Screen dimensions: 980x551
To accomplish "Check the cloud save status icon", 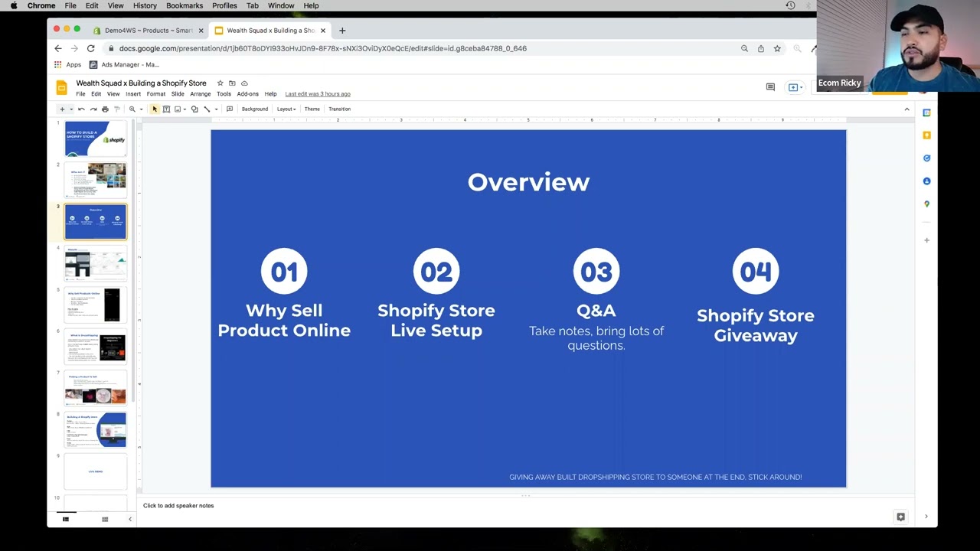I will click(244, 83).
